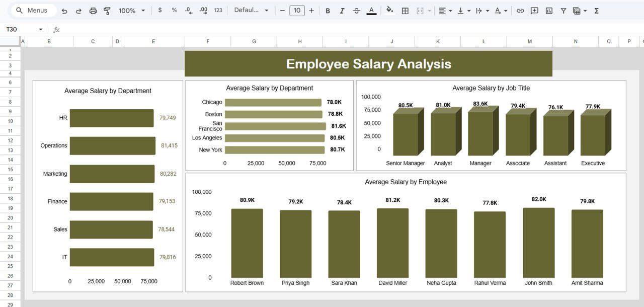Apply borders to the selection

click(405, 10)
